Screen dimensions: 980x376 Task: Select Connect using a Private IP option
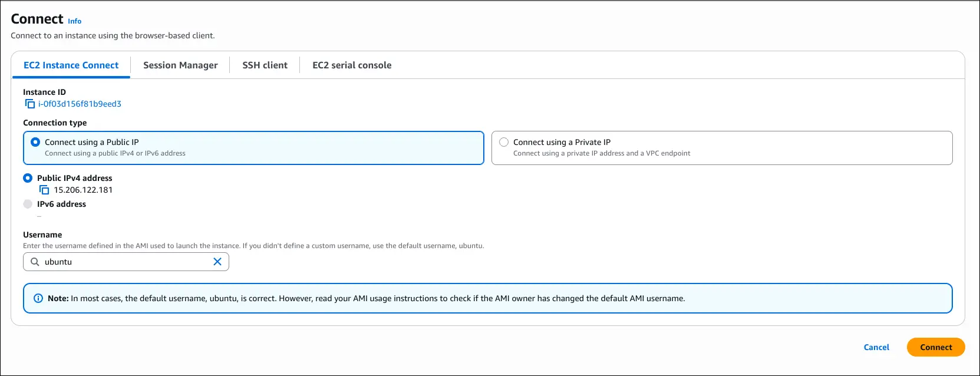coord(504,142)
